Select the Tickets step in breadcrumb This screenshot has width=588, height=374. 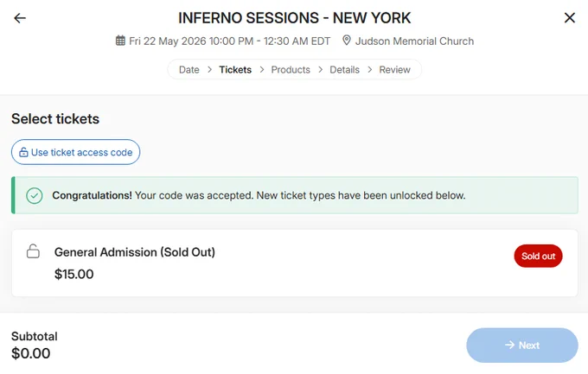coord(235,70)
